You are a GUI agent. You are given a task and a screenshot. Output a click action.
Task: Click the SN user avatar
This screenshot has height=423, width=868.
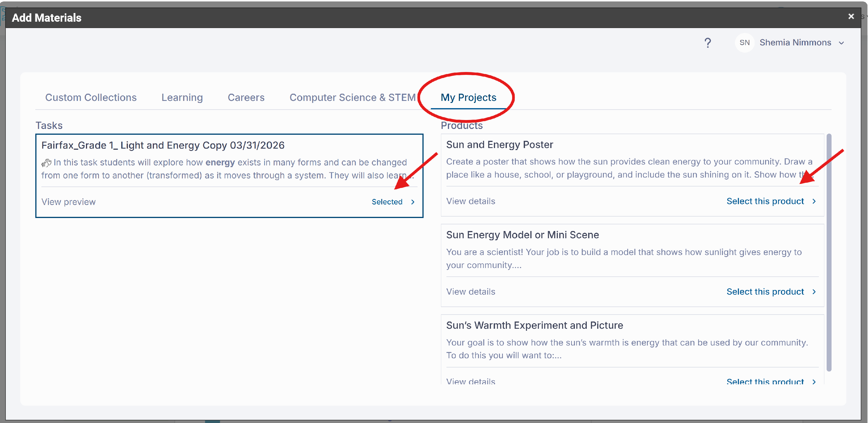click(x=744, y=43)
